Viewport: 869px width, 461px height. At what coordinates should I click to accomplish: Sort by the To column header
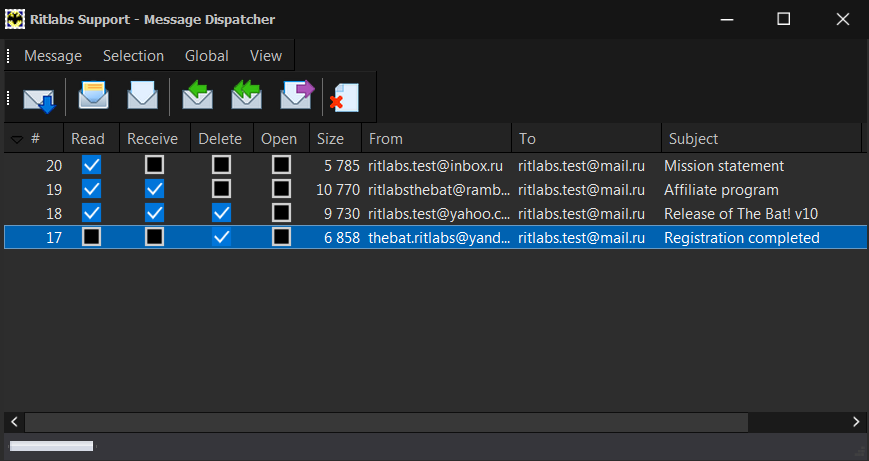pyautogui.click(x=586, y=139)
